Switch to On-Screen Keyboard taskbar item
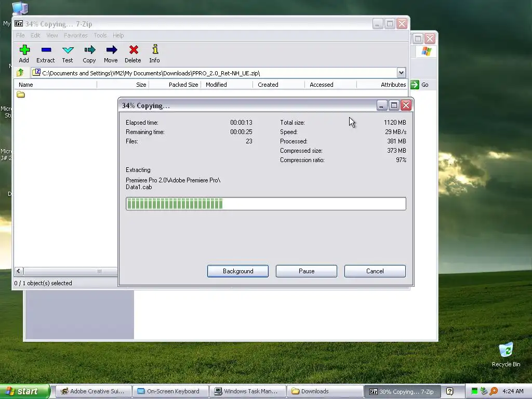 tap(170, 391)
